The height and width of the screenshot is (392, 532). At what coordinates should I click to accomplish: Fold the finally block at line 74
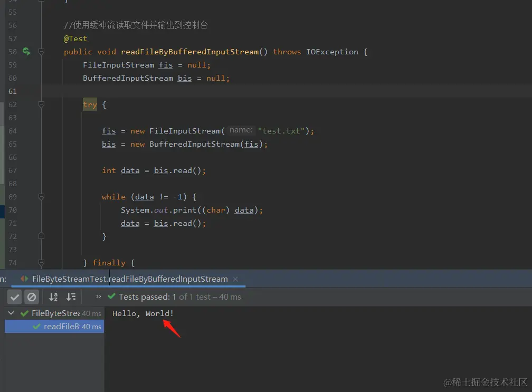click(41, 262)
